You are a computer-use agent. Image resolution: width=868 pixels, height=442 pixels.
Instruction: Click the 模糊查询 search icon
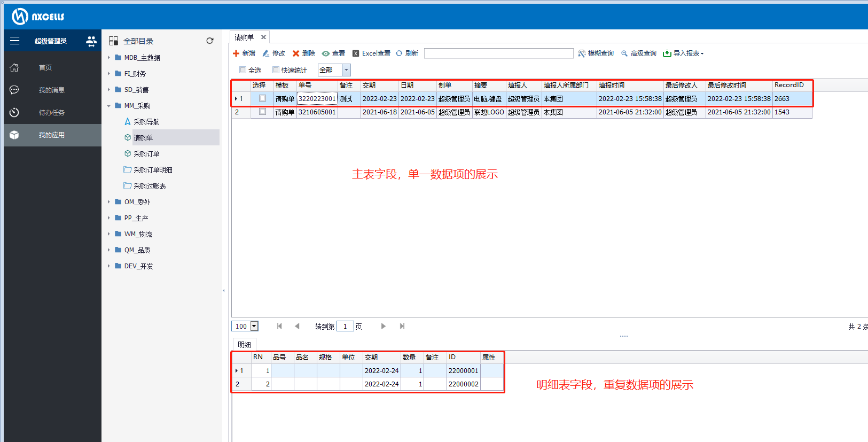[582, 53]
